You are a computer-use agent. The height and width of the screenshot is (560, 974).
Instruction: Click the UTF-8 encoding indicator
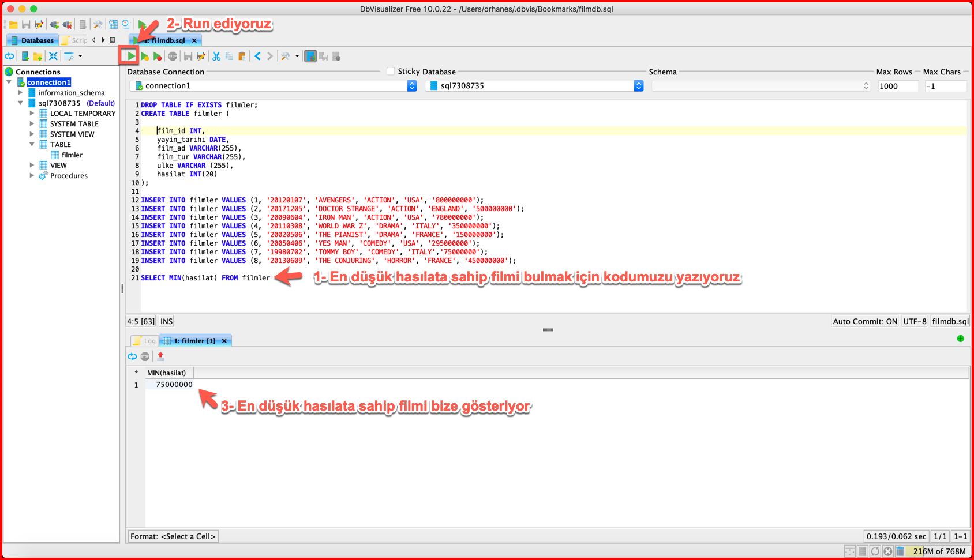pyautogui.click(x=915, y=321)
